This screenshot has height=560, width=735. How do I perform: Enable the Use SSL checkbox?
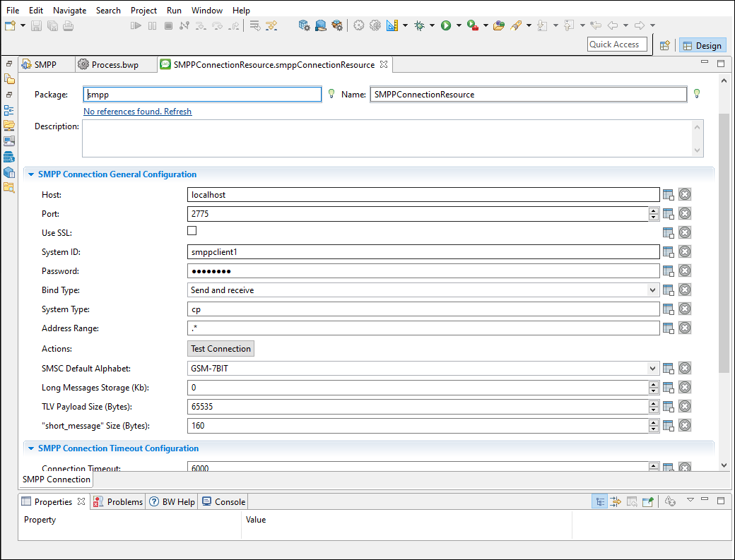(x=192, y=231)
